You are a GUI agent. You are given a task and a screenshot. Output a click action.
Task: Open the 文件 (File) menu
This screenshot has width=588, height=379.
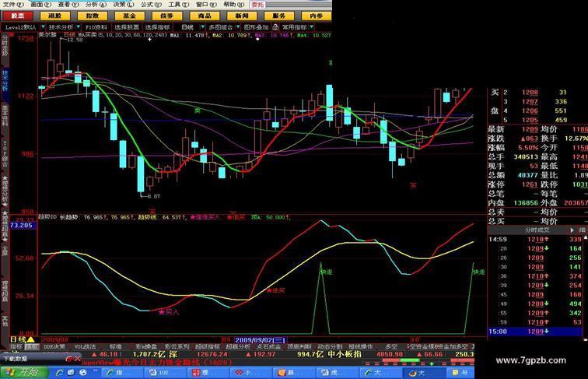click(13, 5)
